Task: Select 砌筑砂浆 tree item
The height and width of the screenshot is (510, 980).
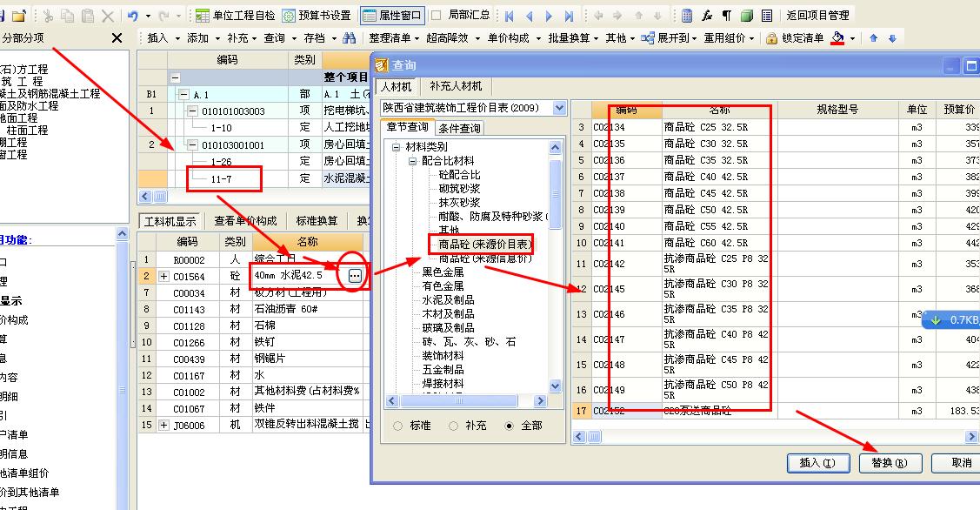Action: click(459, 188)
